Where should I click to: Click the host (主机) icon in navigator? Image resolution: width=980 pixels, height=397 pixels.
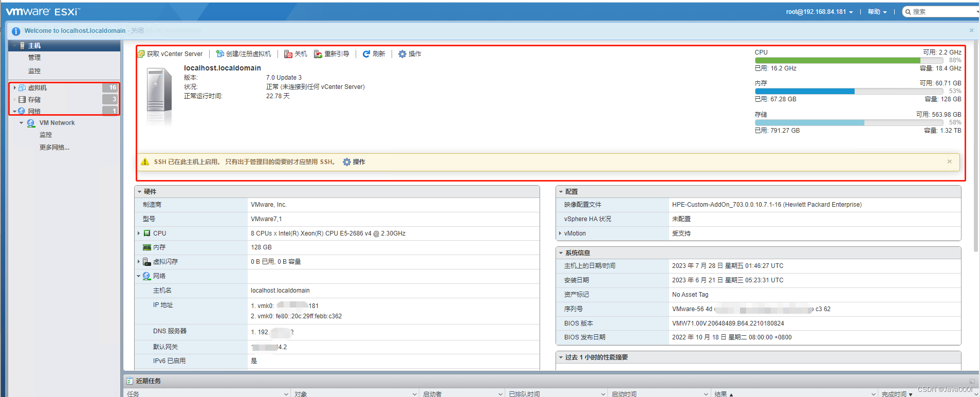[x=22, y=46]
